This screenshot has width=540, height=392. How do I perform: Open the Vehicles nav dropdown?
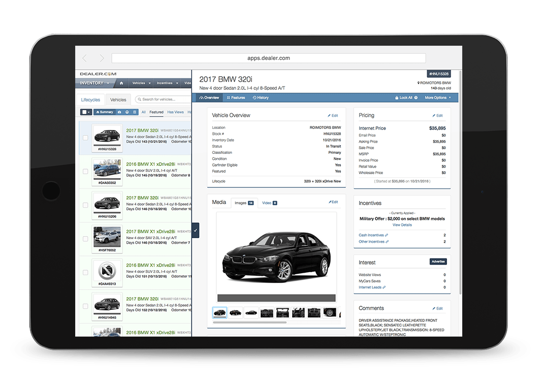click(142, 83)
